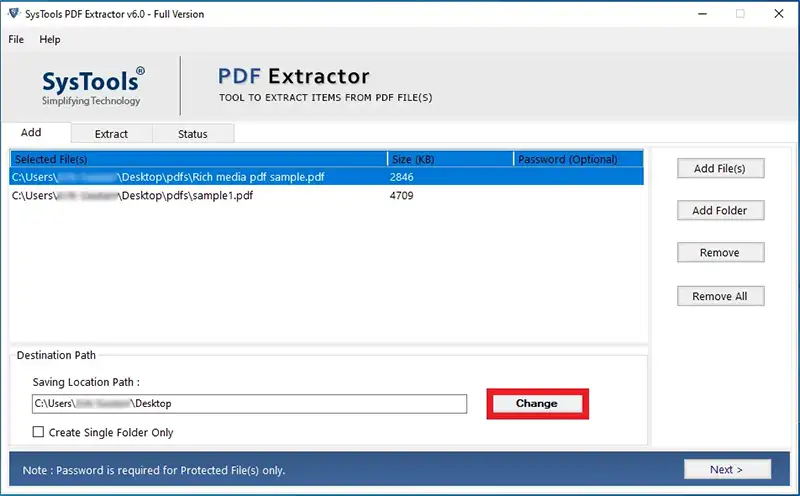
Task: Close the PDF Extractor window
Action: click(779, 14)
